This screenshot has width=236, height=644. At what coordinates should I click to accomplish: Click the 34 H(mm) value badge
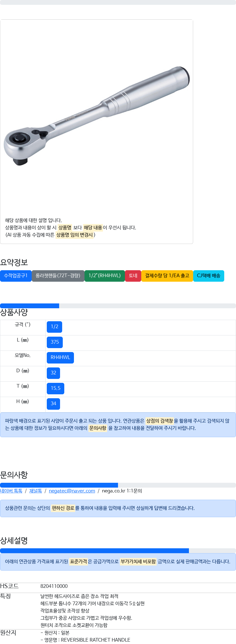[53, 404]
